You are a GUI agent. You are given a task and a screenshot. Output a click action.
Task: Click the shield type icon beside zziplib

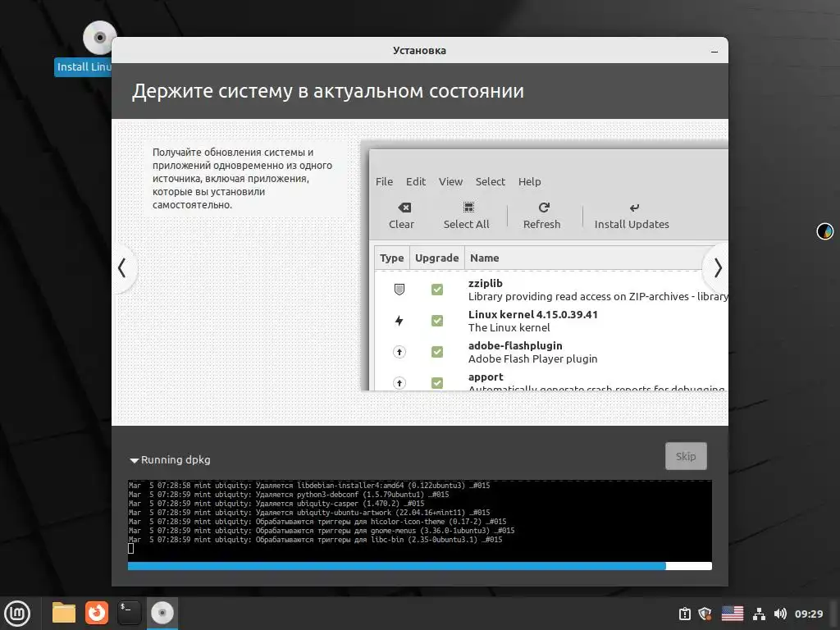point(399,290)
